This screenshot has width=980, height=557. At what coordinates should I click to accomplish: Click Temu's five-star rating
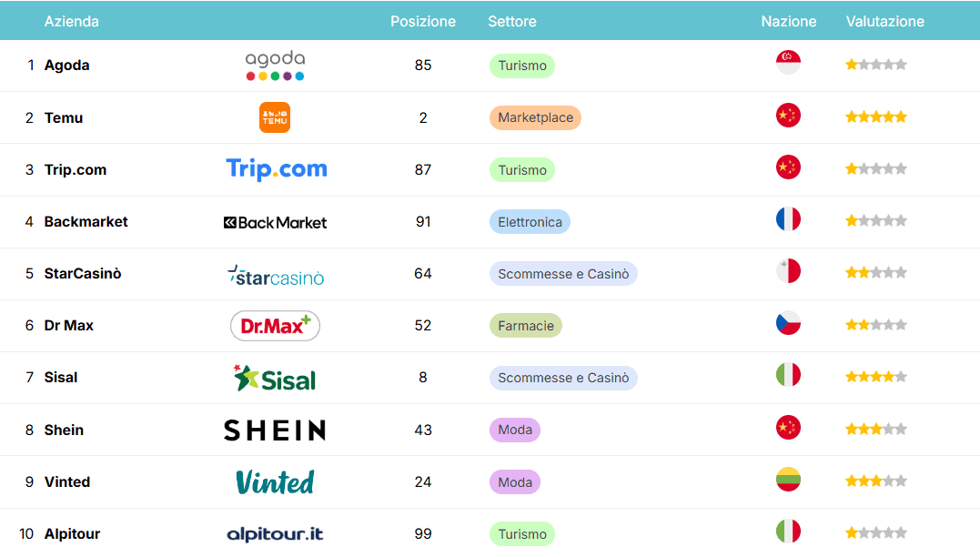(x=875, y=117)
